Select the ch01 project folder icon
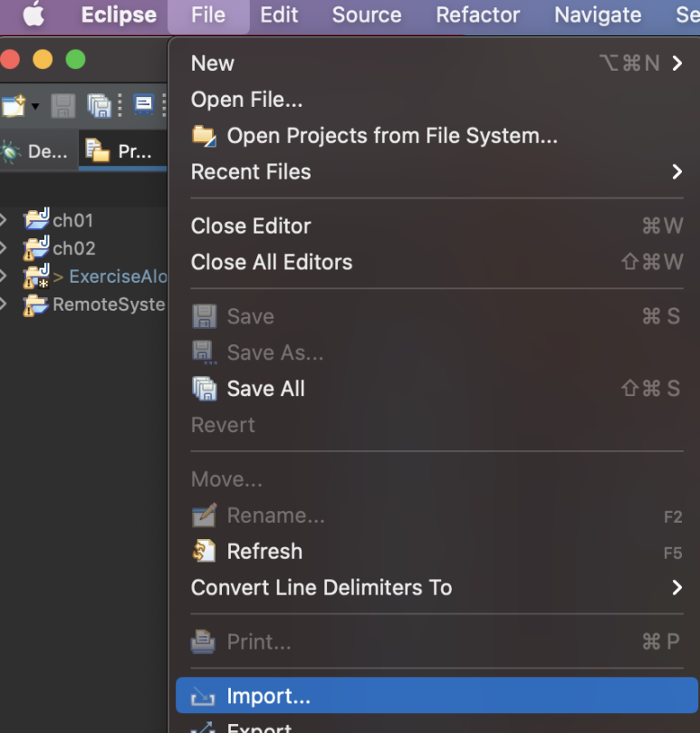700x733 pixels. point(36,218)
